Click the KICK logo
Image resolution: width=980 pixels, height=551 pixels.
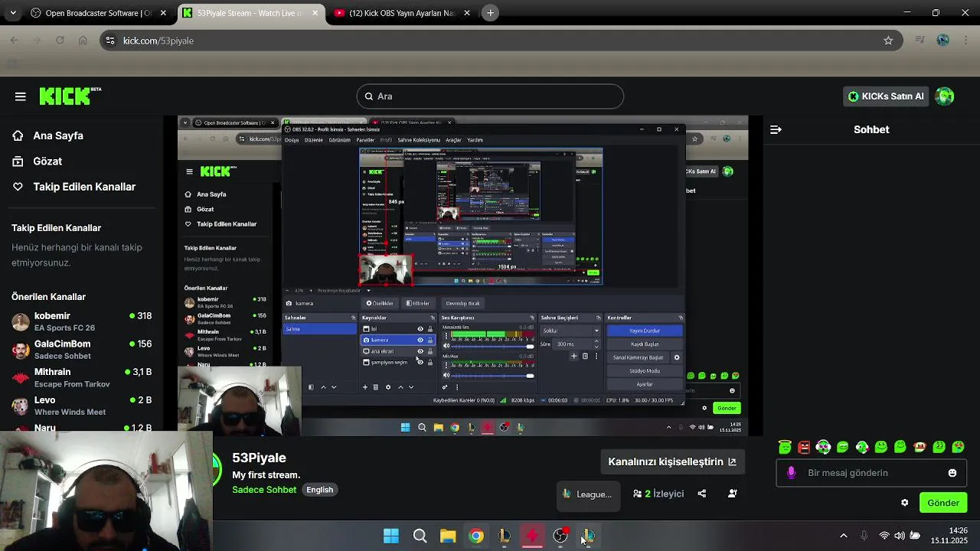click(70, 96)
